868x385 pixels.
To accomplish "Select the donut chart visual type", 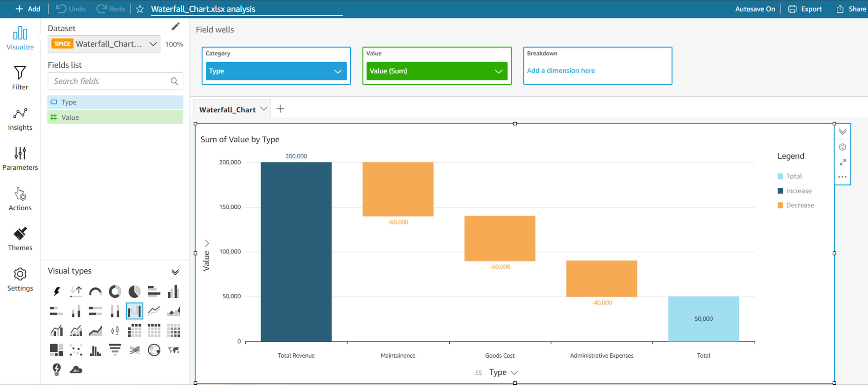I will click(x=115, y=291).
